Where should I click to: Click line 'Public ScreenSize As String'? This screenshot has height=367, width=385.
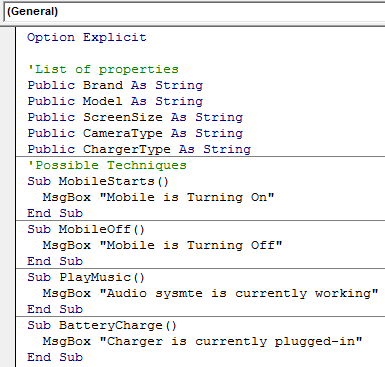click(135, 117)
